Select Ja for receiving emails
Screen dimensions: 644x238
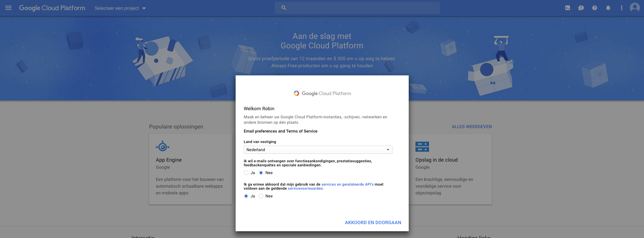[x=246, y=173]
